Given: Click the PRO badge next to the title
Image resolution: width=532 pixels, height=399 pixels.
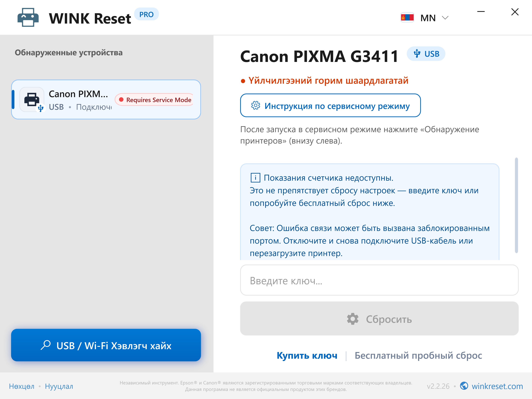Looking at the screenshot, I should [x=146, y=14].
